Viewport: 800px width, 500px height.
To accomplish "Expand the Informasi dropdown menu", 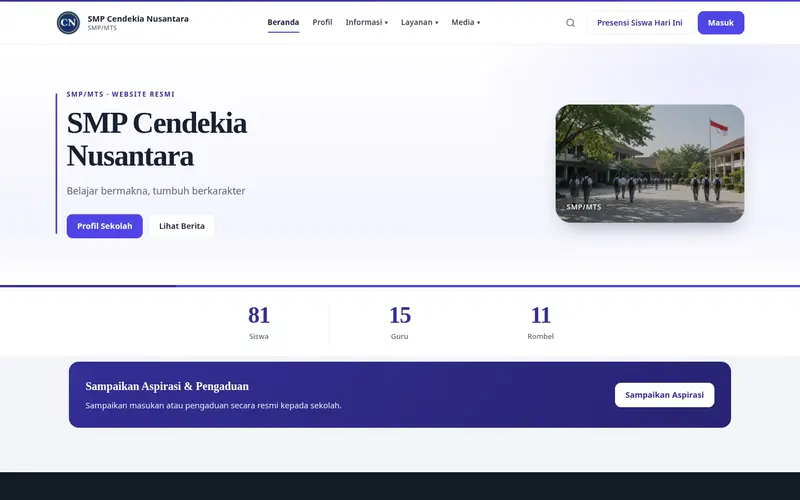I will (x=366, y=22).
